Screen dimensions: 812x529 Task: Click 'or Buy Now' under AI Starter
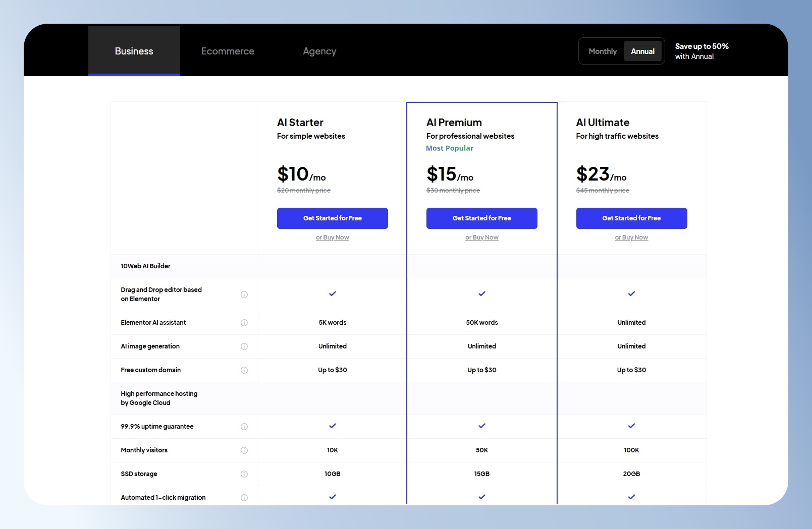333,238
